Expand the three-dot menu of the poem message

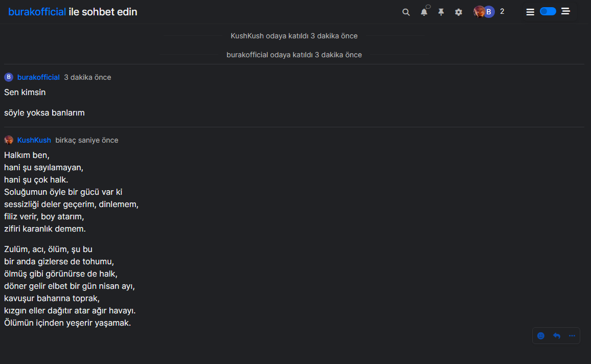[572, 335]
